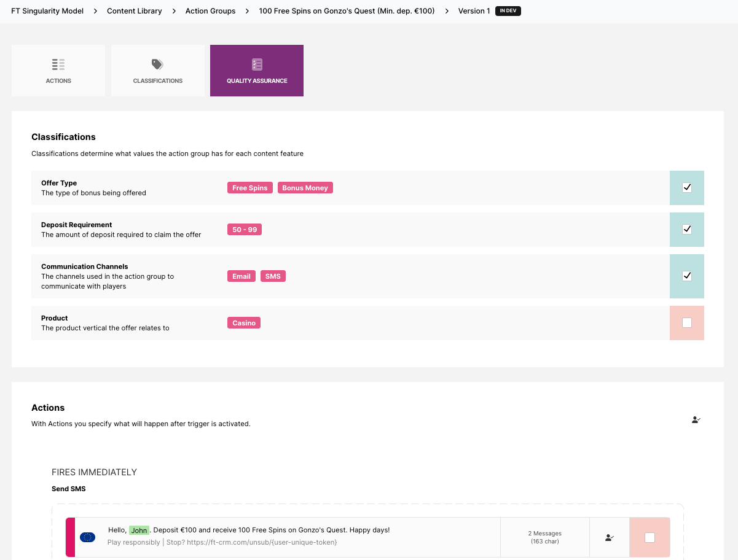Go to Action Groups breadcrumb
The height and width of the screenshot is (560, 738).
tap(210, 11)
